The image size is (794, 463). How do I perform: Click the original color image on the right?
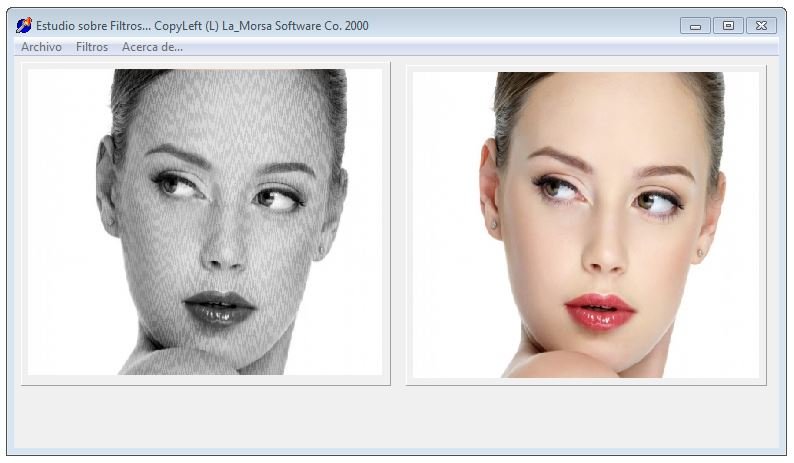[586, 224]
